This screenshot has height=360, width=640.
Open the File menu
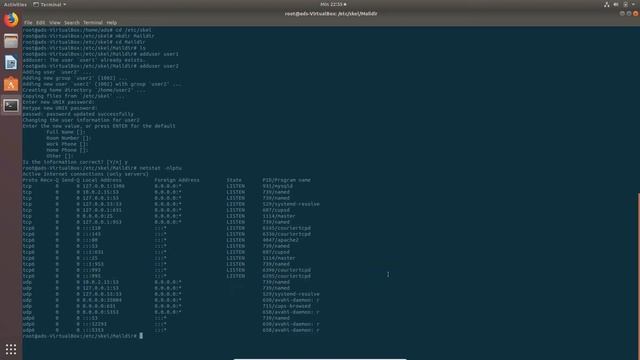[28, 23]
